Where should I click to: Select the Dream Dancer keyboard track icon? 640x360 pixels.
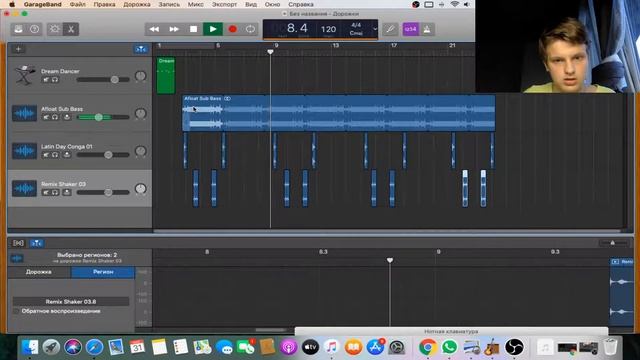click(24, 75)
